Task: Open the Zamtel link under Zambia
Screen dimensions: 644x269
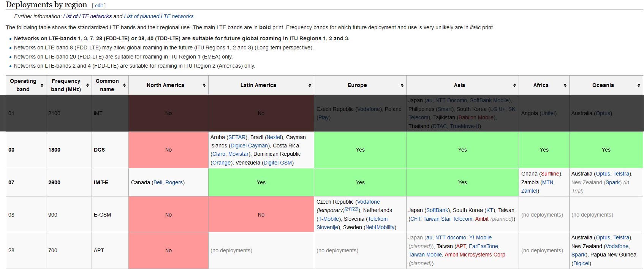Action: [529, 191]
